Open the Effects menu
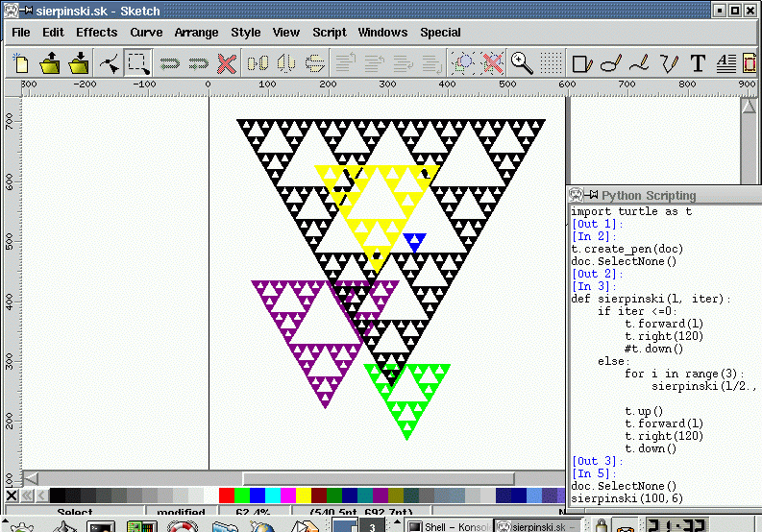This screenshot has width=762, height=532. tap(97, 32)
